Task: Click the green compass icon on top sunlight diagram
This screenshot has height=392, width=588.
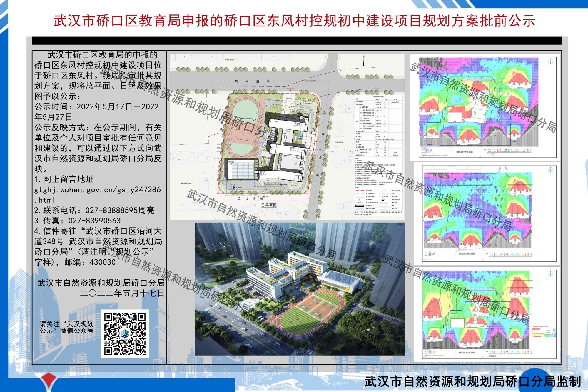Action: tap(550, 62)
